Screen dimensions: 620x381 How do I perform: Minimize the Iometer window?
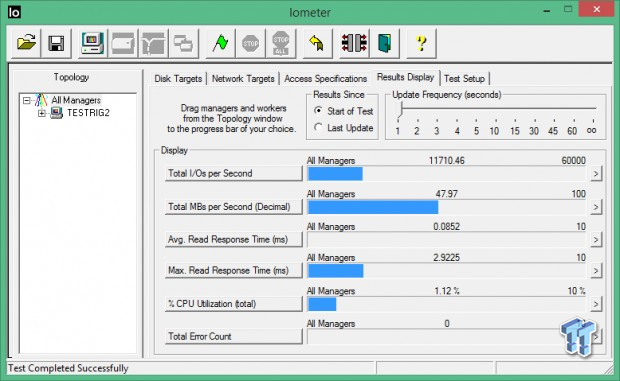click(x=547, y=11)
